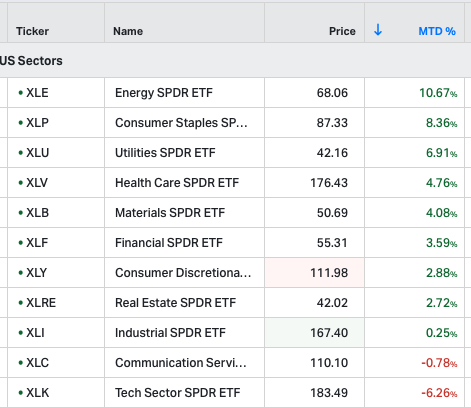Click the 55.31 price cell
The height and width of the screenshot is (408, 471).
point(315,243)
